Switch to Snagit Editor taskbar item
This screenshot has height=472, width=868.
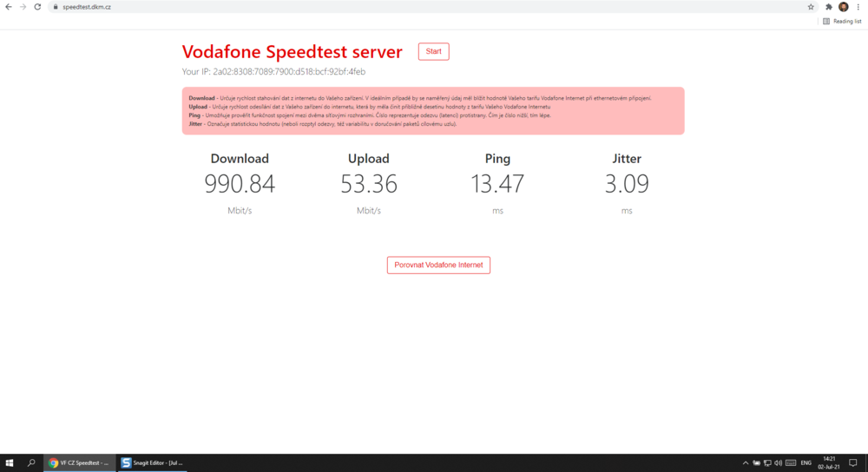(x=153, y=463)
